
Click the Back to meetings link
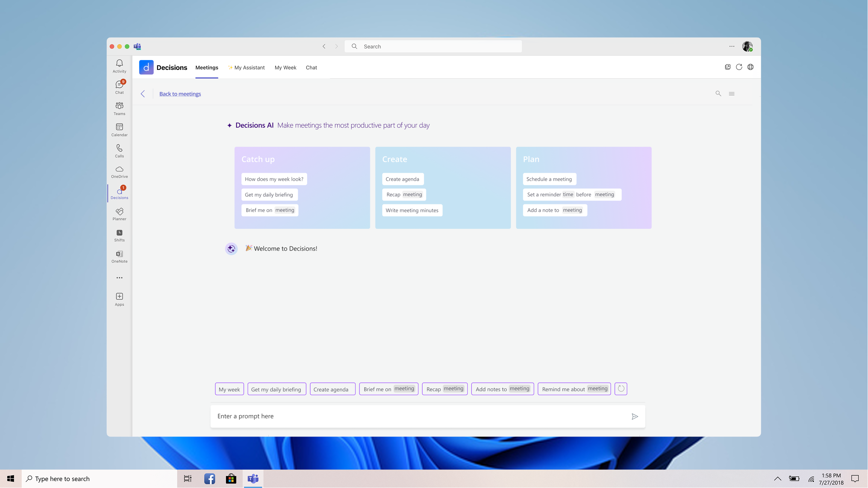pos(180,94)
